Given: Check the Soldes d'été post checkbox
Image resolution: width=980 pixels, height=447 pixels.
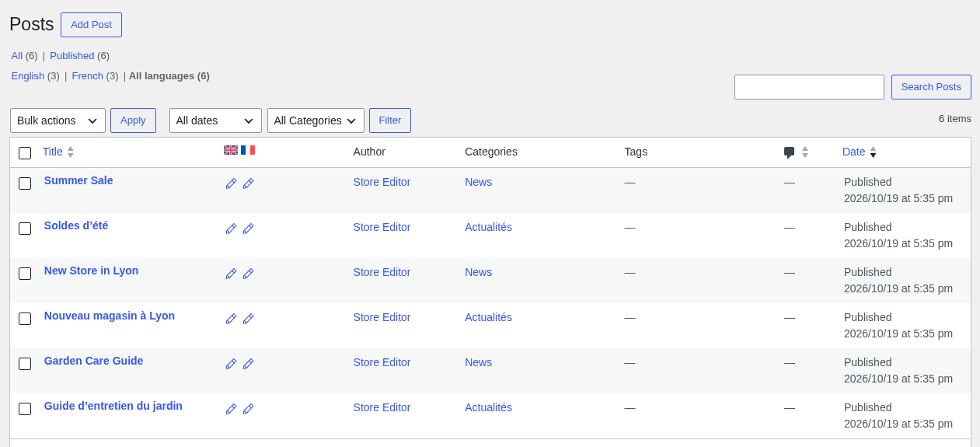Looking at the screenshot, I should 25,229.
